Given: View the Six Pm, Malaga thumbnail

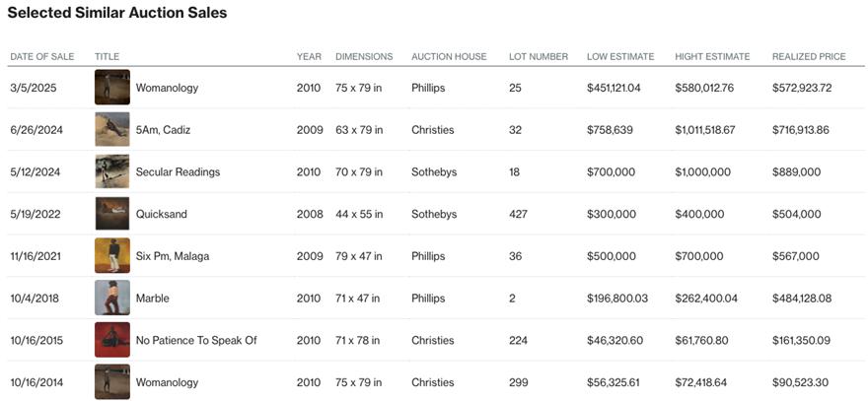Looking at the screenshot, I should 112,255.
